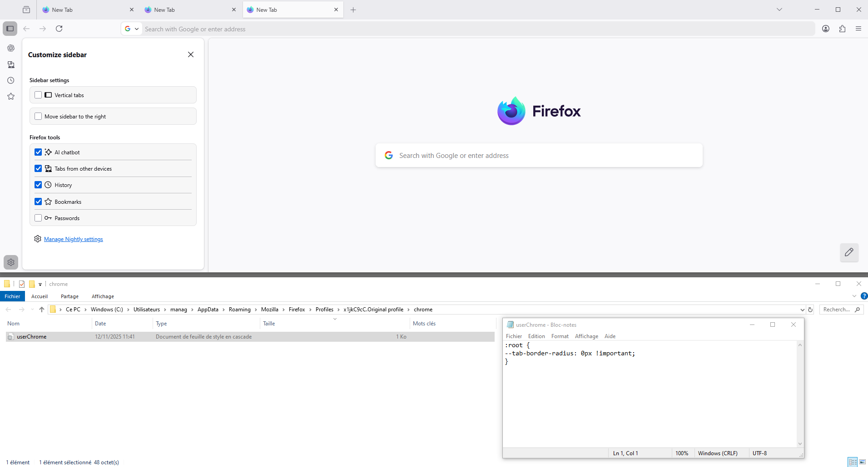
Task: Click the UTF-8 encoding in Bloc-notes status bar
Action: coord(760,453)
